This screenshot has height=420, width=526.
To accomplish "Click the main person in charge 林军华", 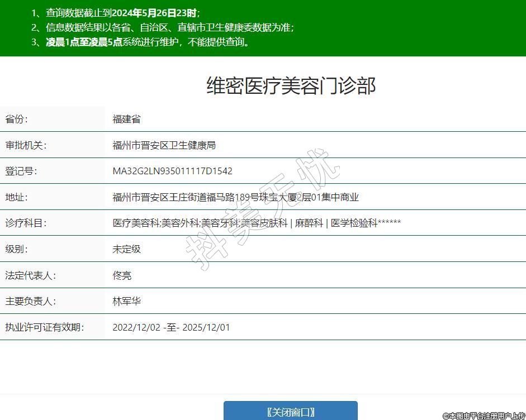I will point(126,301).
